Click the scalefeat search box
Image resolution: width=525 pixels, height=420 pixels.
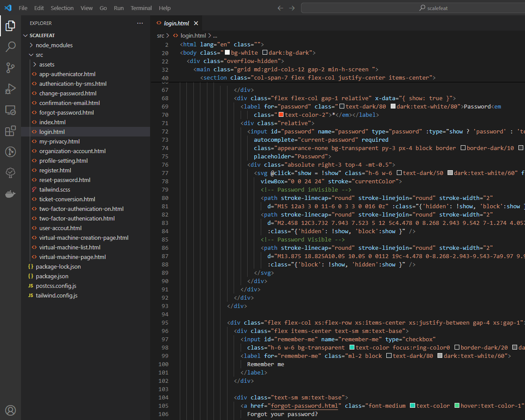433,8
